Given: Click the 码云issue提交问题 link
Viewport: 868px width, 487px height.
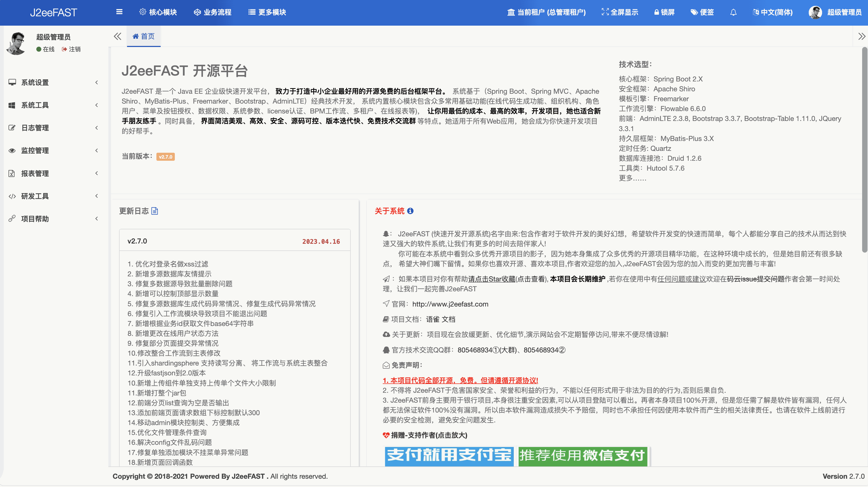Looking at the screenshot, I should [x=756, y=279].
